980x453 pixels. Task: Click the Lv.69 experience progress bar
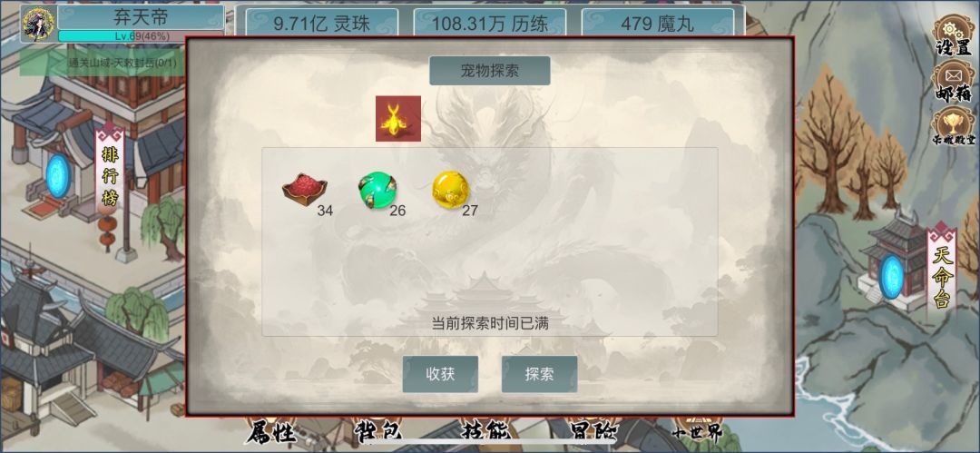click(x=142, y=36)
